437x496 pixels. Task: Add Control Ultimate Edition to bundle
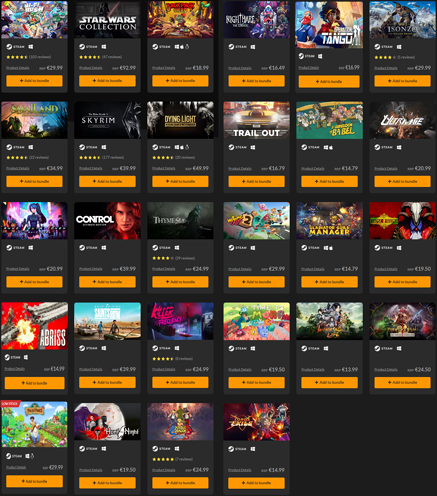(107, 282)
